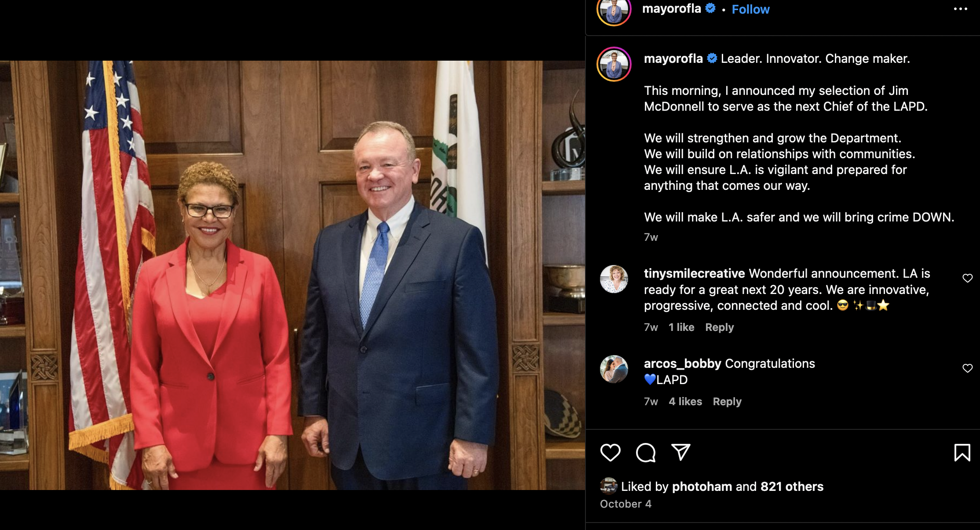Screen dimensions: 980x530
Task: Like arcos_bobby's comment heart
Action: (x=967, y=368)
